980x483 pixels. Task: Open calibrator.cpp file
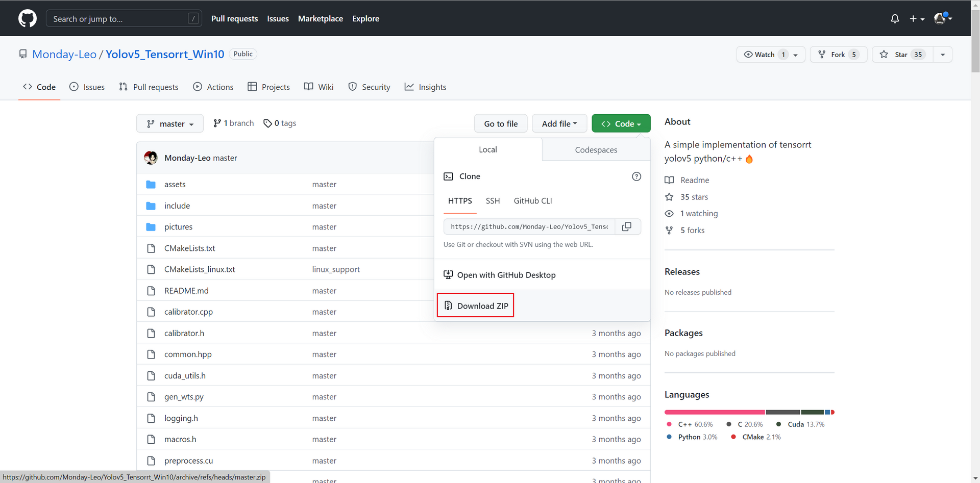(188, 312)
